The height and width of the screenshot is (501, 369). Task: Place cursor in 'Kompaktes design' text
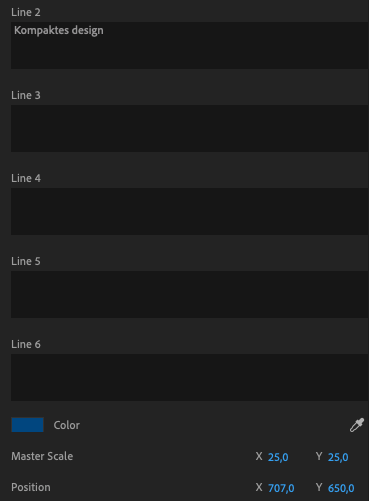[x=59, y=31]
